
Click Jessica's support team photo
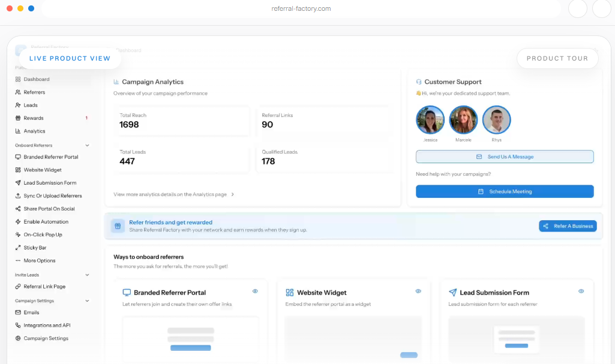430,120
